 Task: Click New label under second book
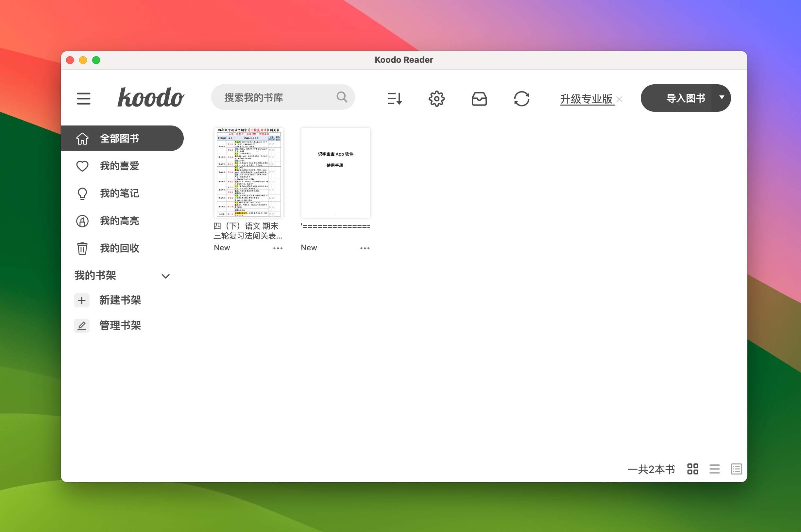309,248
